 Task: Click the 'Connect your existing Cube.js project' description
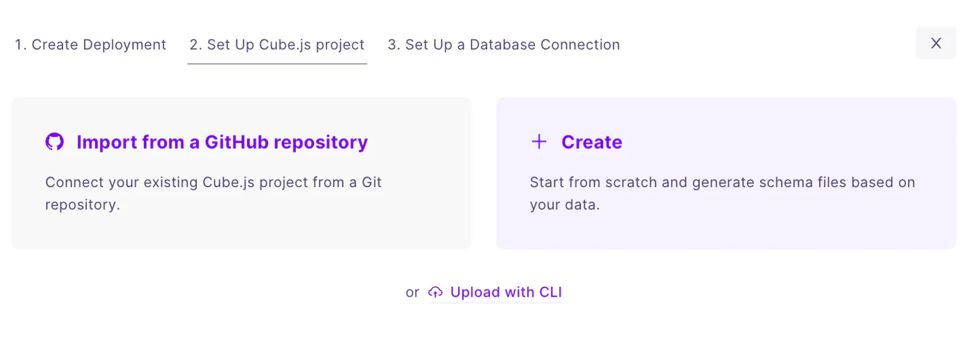(x=213, y=193)
